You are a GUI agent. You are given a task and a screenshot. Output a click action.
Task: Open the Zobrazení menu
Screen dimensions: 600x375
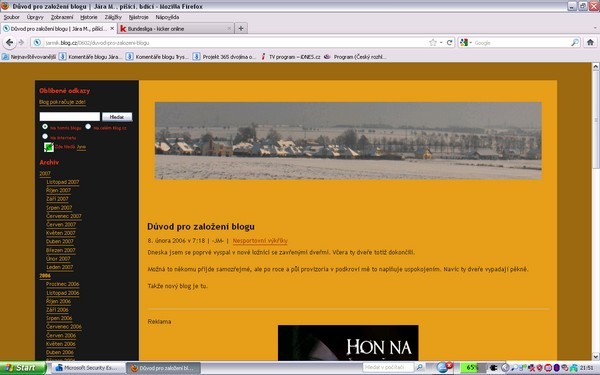[x=62, y=17]
